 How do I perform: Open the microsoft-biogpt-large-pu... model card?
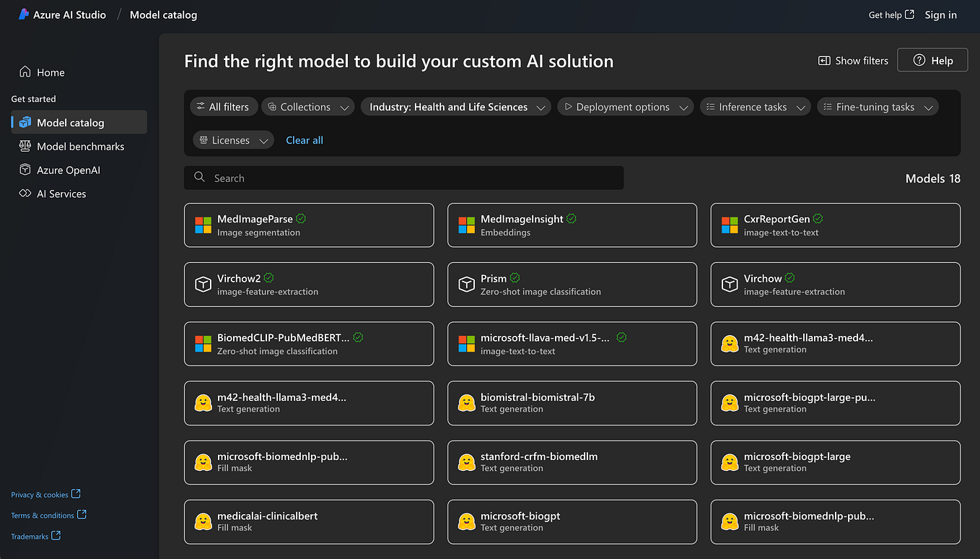836,403
